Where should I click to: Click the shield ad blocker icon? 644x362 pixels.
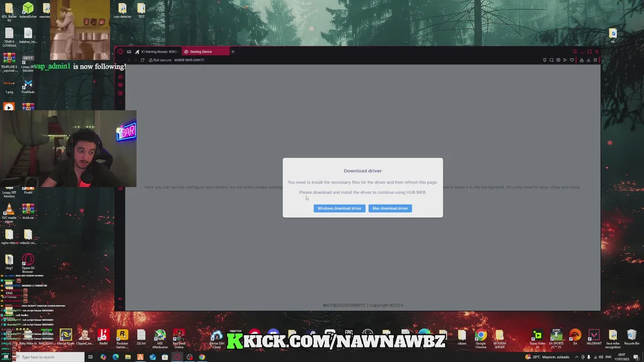tap(558, 60)
